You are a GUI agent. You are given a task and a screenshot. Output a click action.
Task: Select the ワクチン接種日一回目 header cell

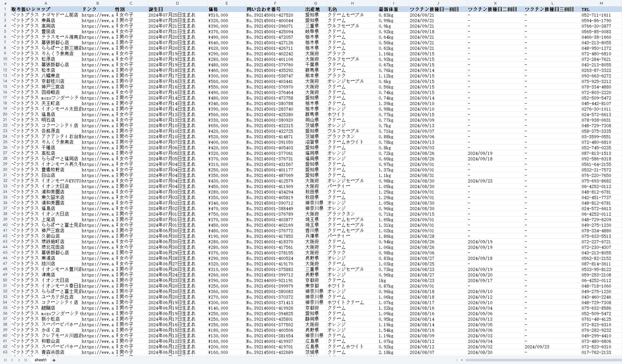(437, 9)
